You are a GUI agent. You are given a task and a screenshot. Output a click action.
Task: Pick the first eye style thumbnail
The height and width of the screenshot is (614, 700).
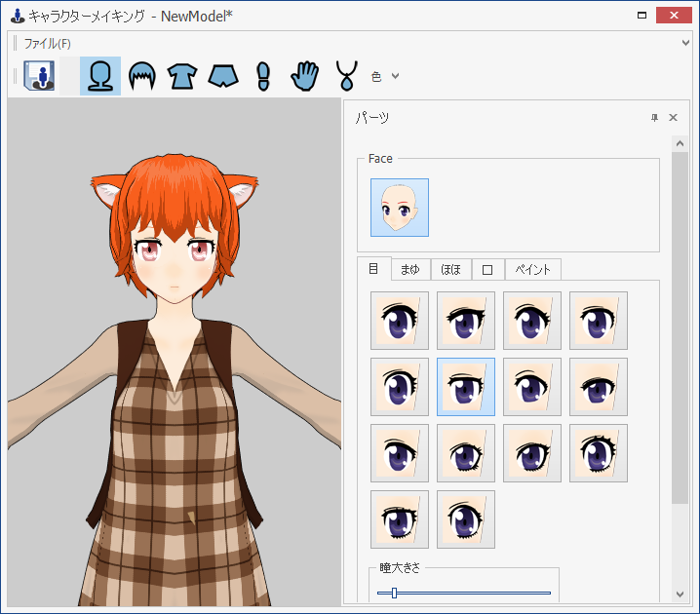(399, 321)
